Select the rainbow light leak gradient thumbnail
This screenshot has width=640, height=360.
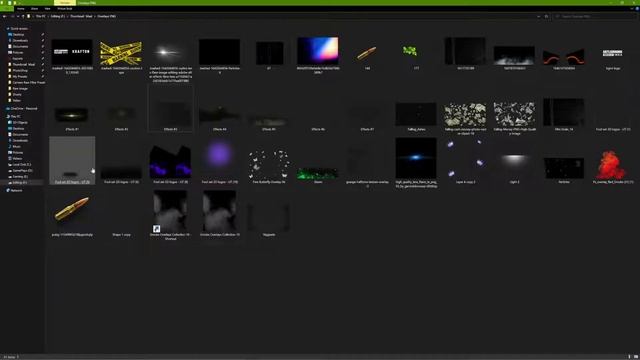point(318,51)
